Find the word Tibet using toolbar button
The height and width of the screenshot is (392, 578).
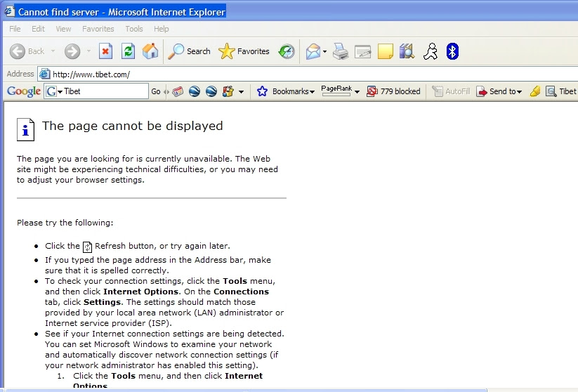(x=561, y=91)
